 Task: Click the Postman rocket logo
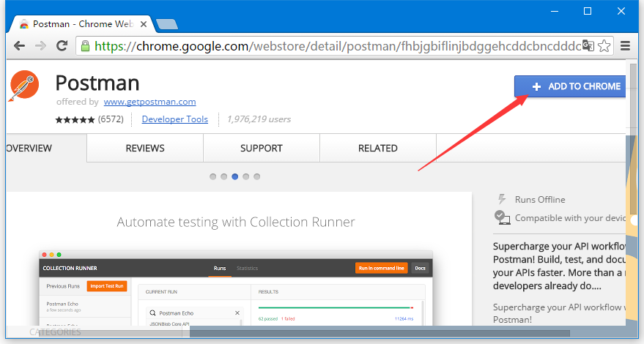(24, 86)
